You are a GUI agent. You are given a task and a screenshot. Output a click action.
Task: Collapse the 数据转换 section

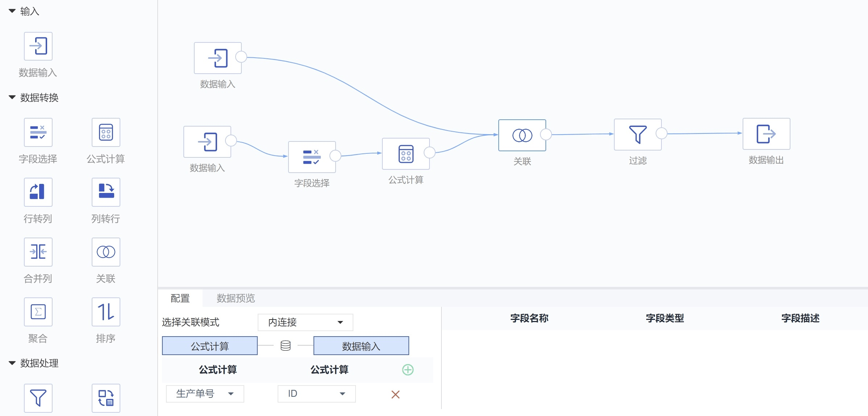12,97
